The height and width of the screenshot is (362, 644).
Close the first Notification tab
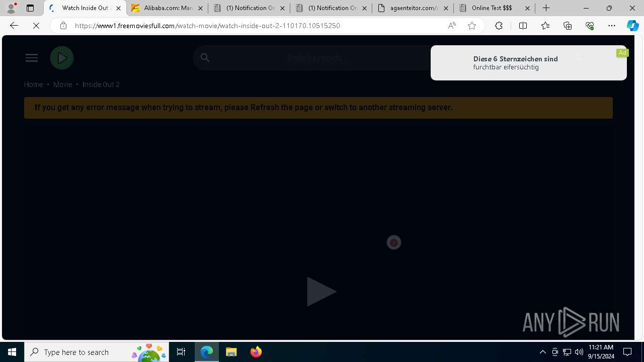point(282,8)
